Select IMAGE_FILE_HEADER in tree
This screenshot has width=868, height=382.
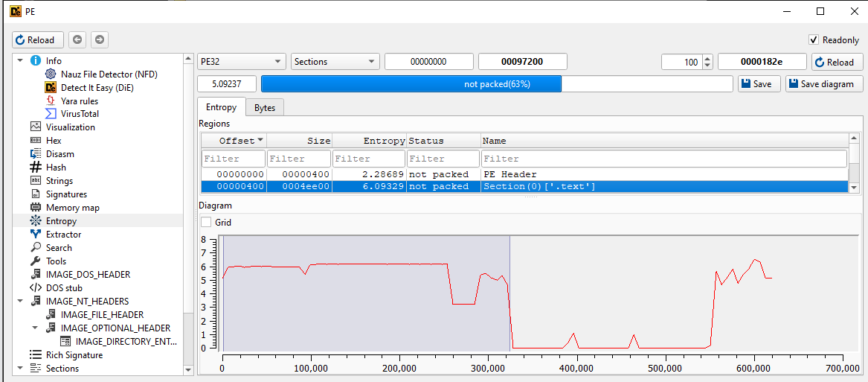click(x=102, y=314)
